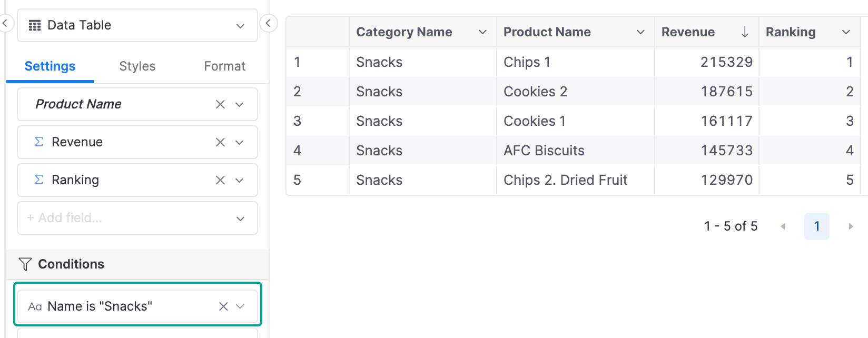
Task: Remove the Revenue field
Action: coord(220,142)
